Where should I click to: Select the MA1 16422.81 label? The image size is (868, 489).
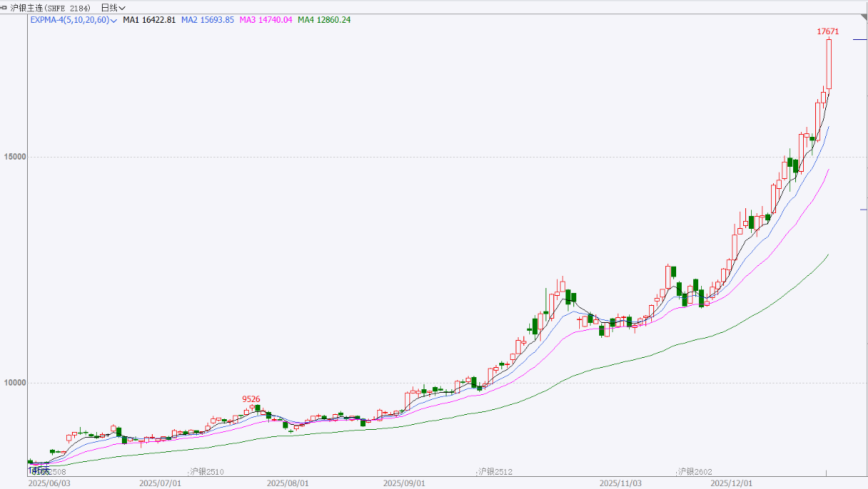point(149,20)
